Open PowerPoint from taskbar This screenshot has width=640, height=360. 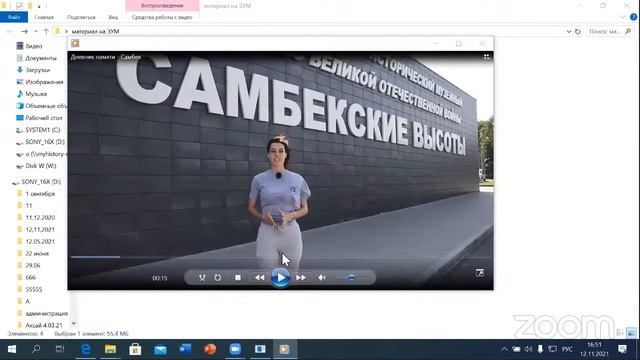[x=210, y=349]
